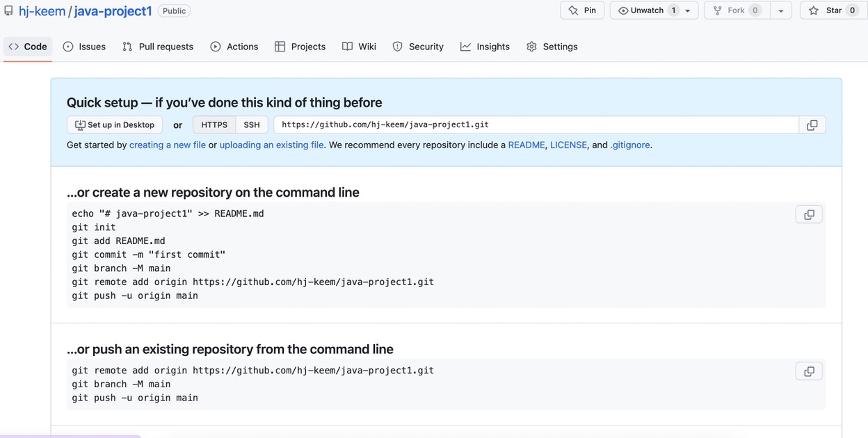The height and width of the screenshot is (438, 868).
Task: Click the Projects table icon
Action: pyautogui.click(x=280, y=47)
